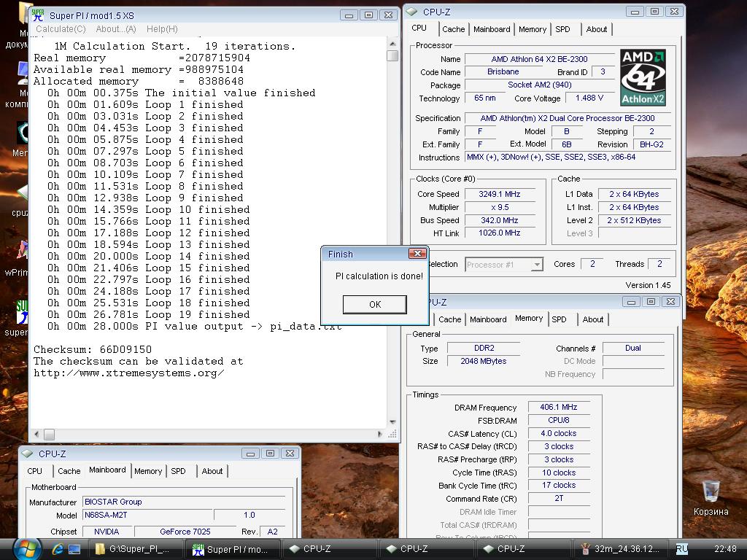Open the super desktop shortcut icon
The width and height of the screenshot is (747, 560).
tap(21, 312)
